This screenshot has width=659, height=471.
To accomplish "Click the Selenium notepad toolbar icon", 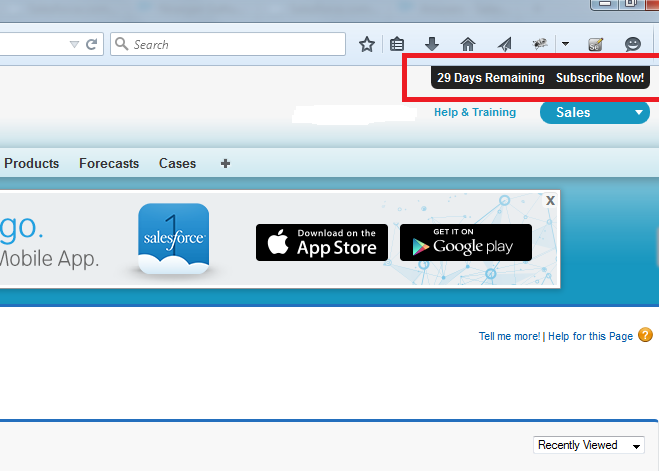I will [x=595, y=44].
